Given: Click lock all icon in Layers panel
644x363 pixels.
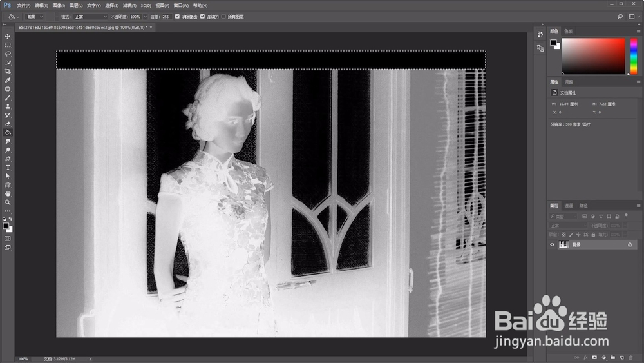Looking at the screenshot, I should tap(593, 235).
